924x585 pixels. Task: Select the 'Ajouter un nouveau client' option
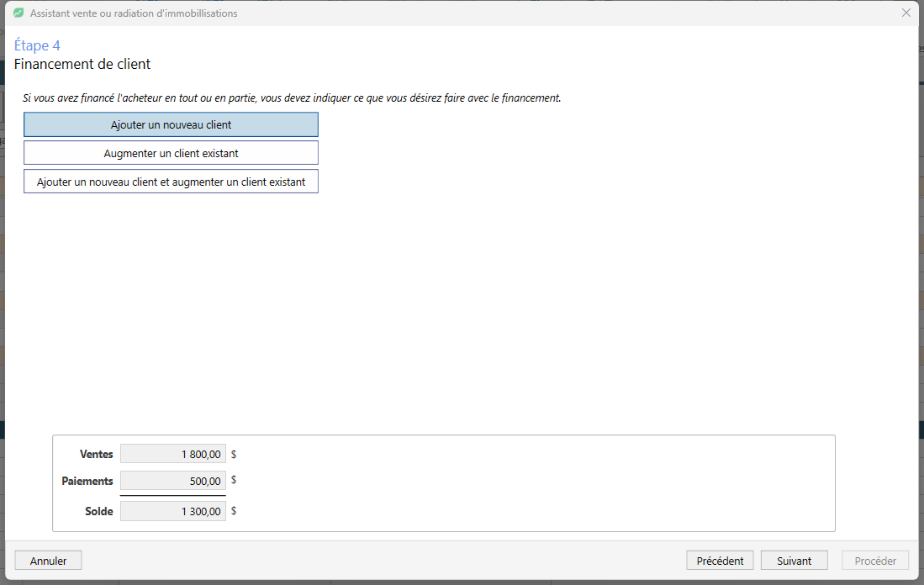[171, 125]
